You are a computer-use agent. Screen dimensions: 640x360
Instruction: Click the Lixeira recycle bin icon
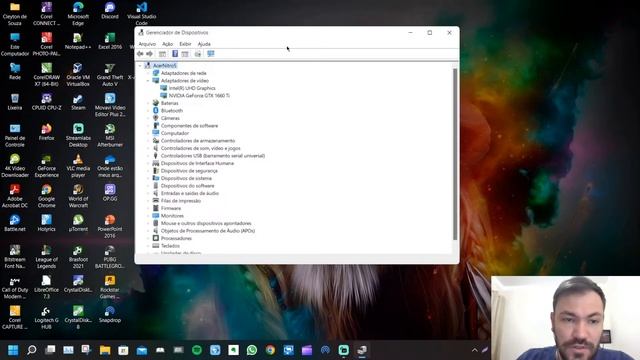15,102
